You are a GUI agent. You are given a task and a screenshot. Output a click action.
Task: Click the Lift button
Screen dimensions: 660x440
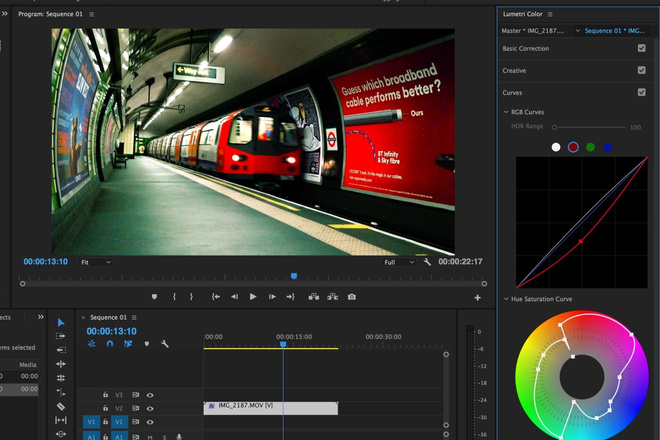[314, 297]
